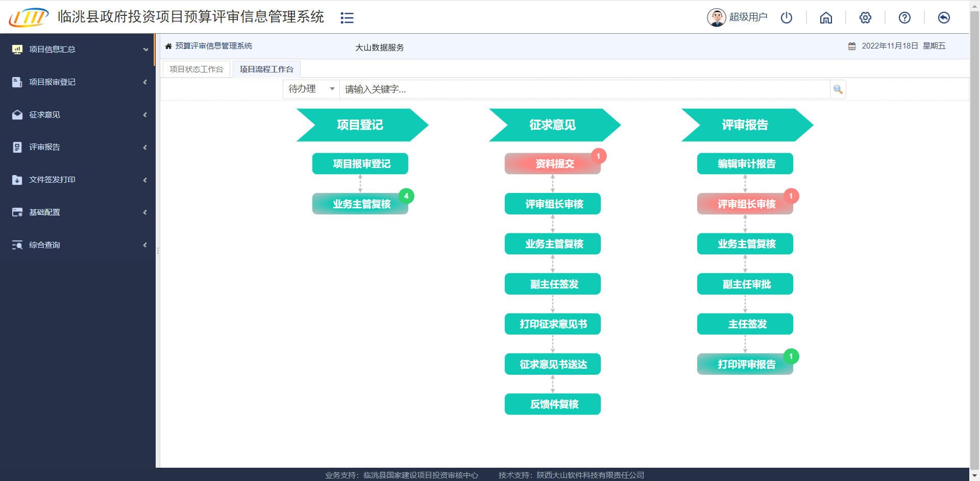The image size is (980, 481).
Task: Click the 大山数据服务 text
Action: click(380, 47)
